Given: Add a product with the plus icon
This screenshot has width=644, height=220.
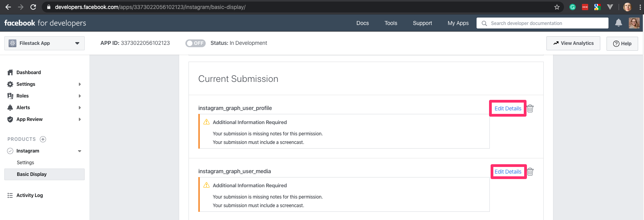Looking at the screenshot, I should pos(43,139).
